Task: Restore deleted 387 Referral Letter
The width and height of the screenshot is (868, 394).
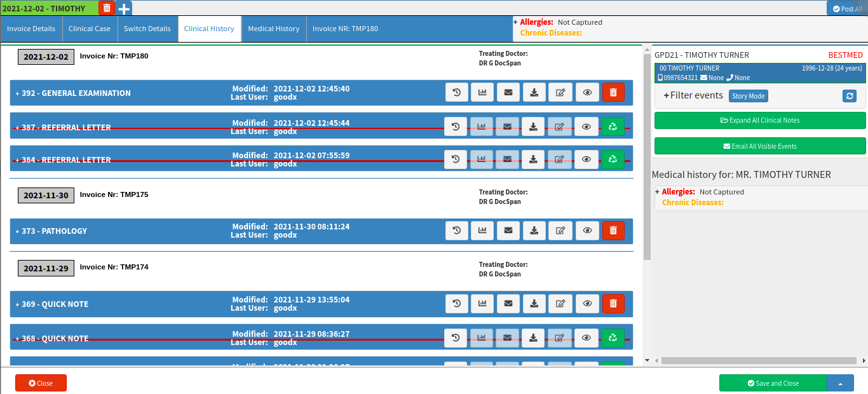Action: point(613,126)
